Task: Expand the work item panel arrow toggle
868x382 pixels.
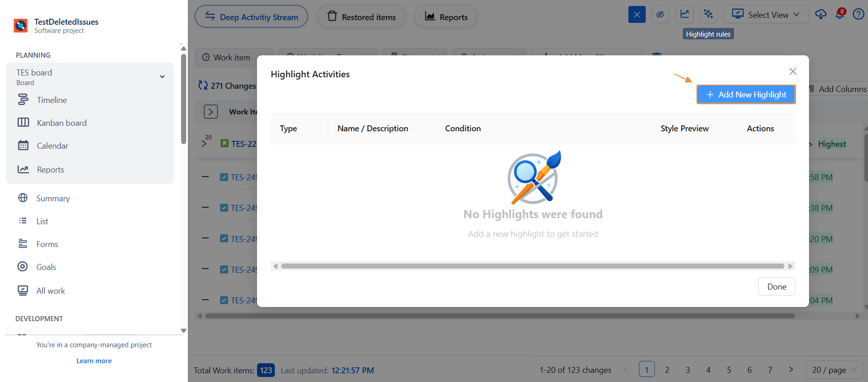Action: [x=210, y=112]
